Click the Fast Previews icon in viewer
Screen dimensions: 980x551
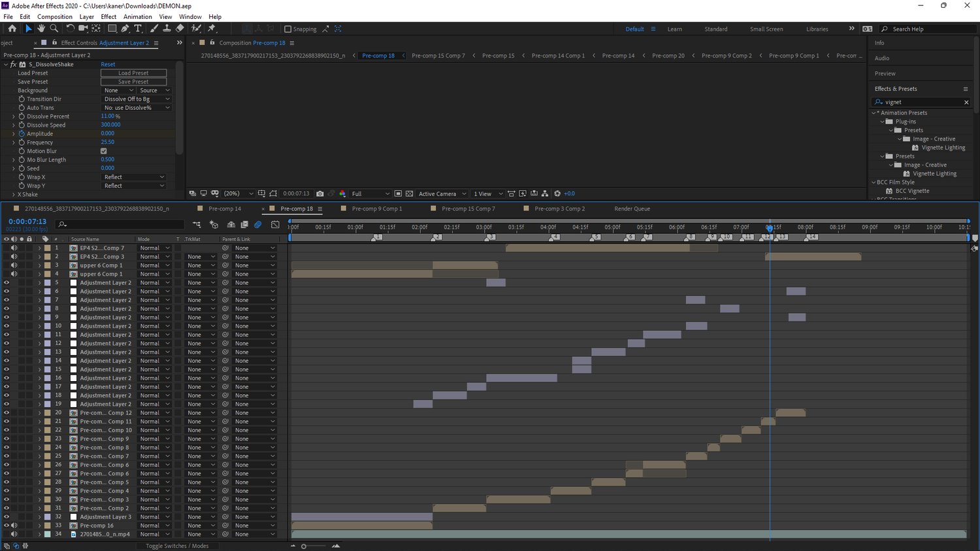[x=522, y=193]
